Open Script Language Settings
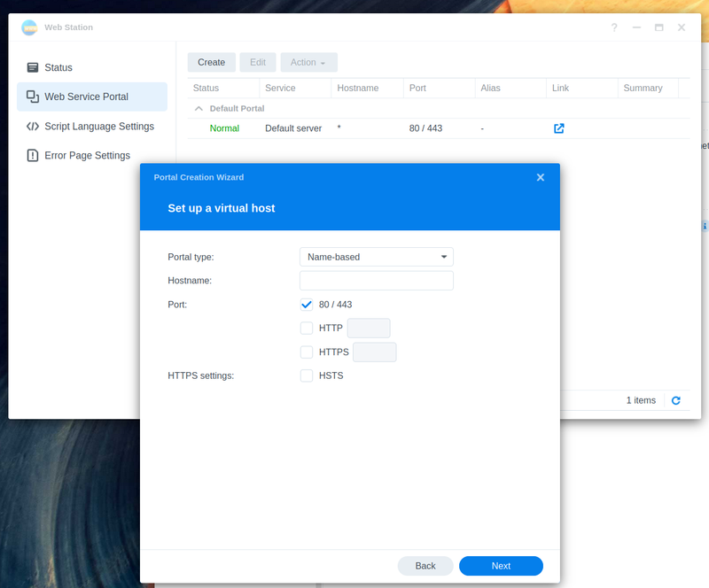Viewport: 709px width, 588px height. (92, 126)
